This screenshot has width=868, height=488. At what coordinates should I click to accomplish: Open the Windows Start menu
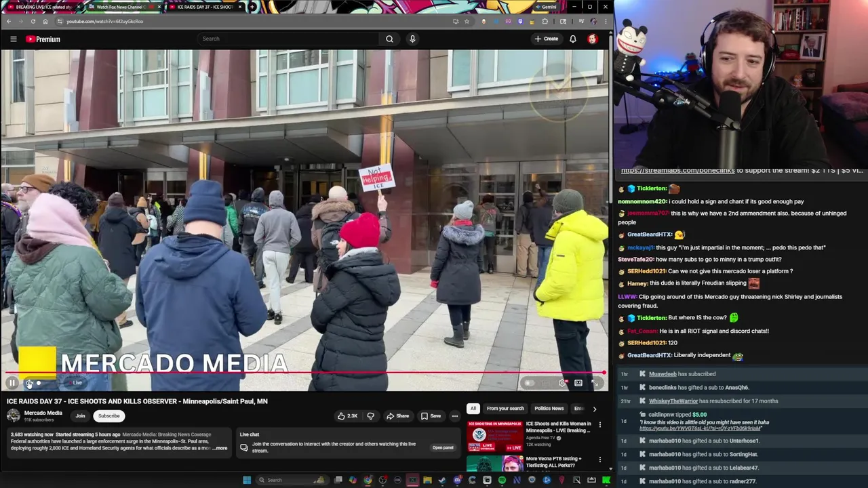247,480
